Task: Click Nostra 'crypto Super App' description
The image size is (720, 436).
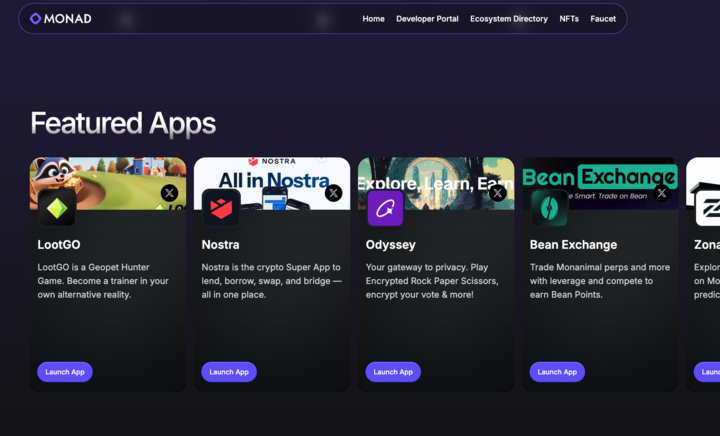Action: coord(271,281)
